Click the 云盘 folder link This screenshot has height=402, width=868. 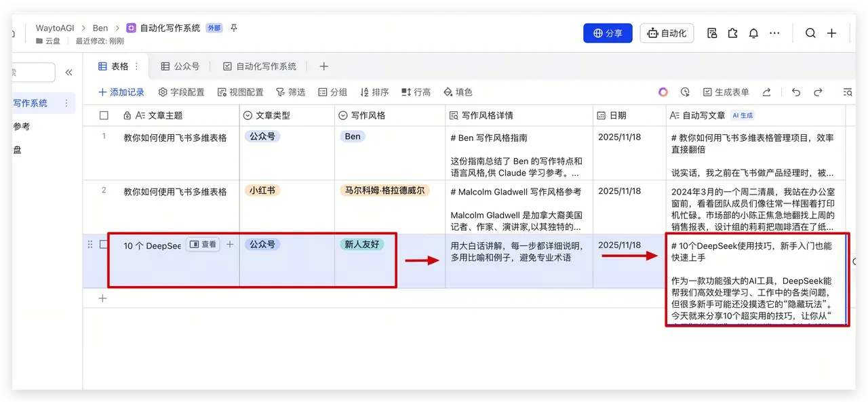coord(48,41)
